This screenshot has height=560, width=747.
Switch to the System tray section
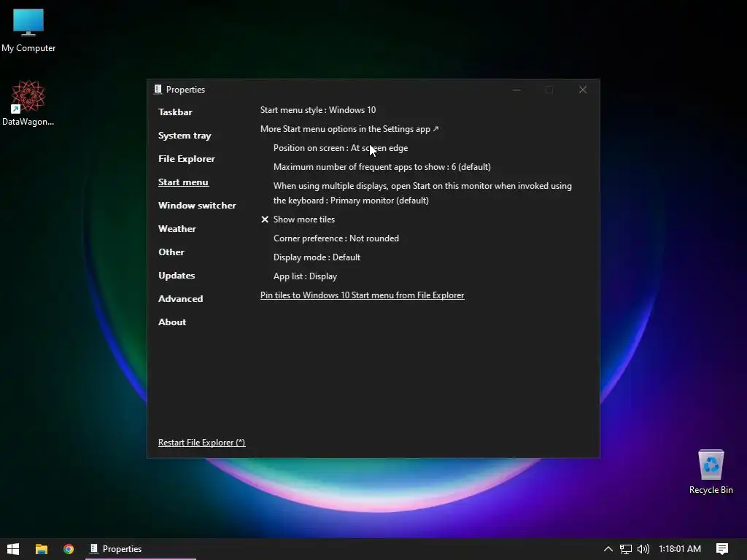pyautogui.click(x=185, y=136)
